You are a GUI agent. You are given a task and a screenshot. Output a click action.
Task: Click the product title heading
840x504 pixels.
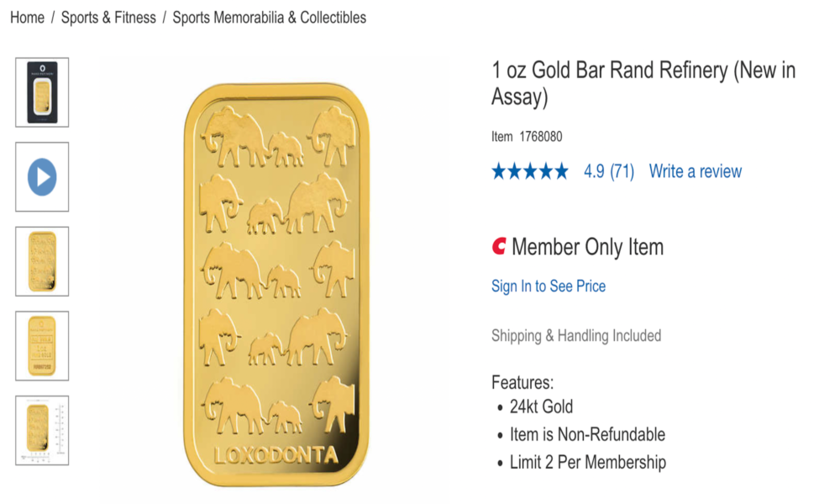click(x=643, y=83)
